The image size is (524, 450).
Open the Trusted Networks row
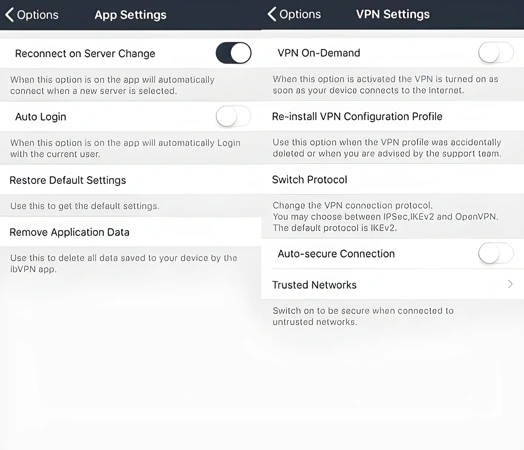tap(393, 285)
